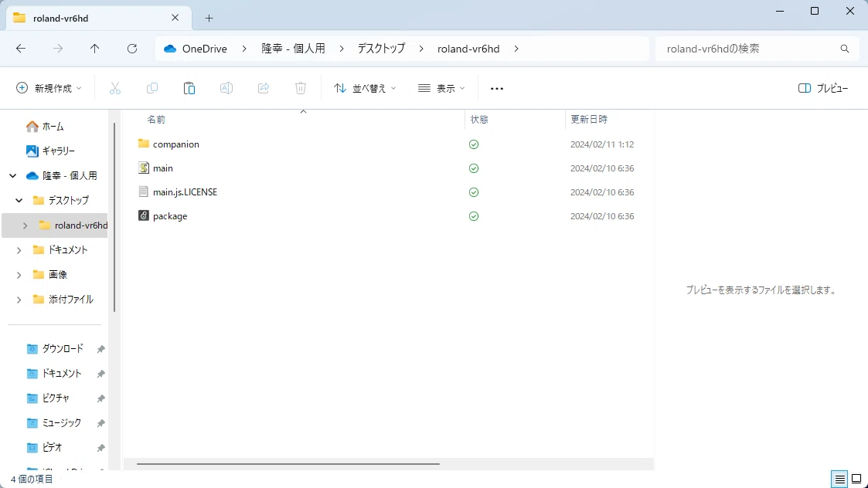Click the share icon in toolbar
The height and width of the screenshot is (488, 868).
264,88
